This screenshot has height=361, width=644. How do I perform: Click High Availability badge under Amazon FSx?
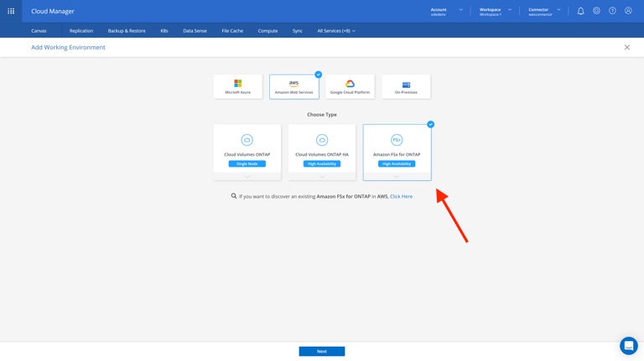pyautogui.click(x=397, y=163)
